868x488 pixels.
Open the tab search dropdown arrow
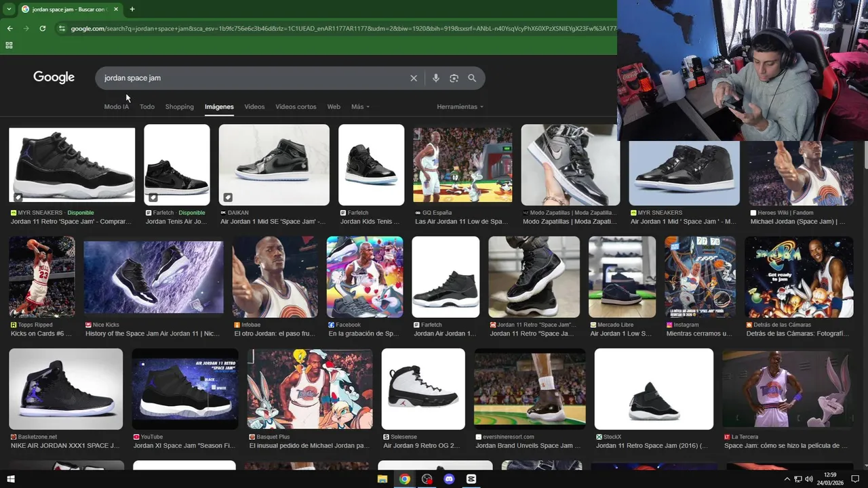tap(9, 9)
